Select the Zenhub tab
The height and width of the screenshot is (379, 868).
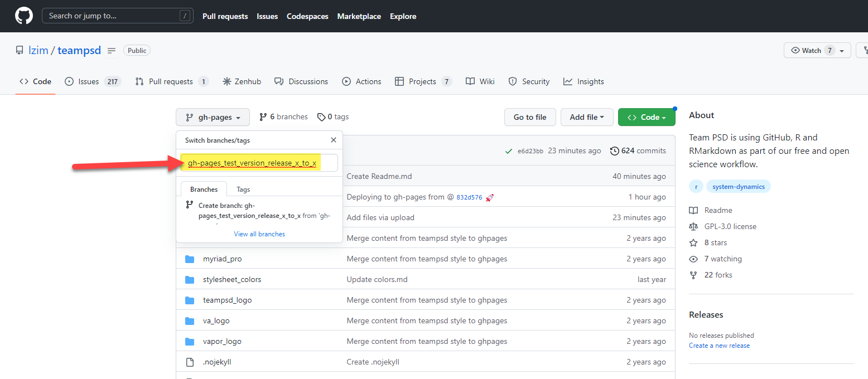[x=242, y=81]
